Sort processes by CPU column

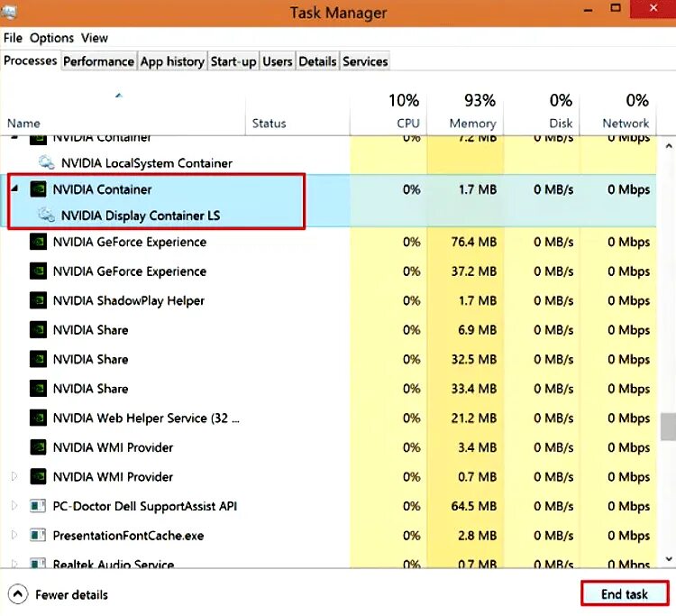click(x=388, y=112)
